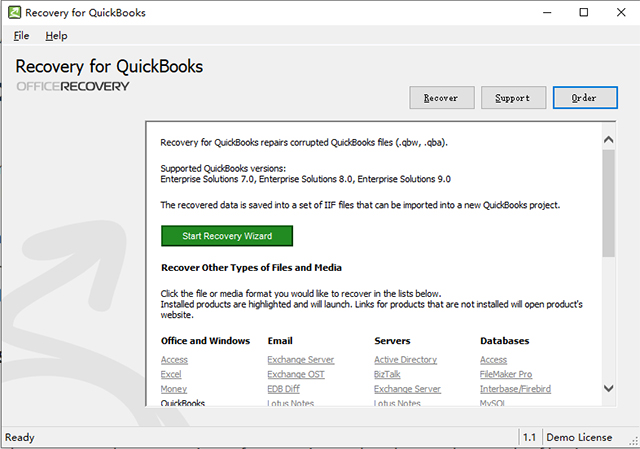Open the Active Directory link

(x=405, y=360)
